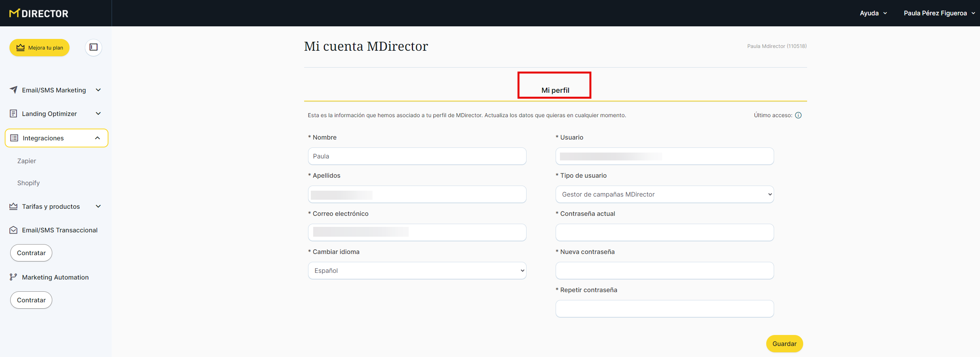The height and width of the screenshot is (357, 980).
Task: Click the Integraciones list icon
Action: pyautogui.click(x=14, y=138)
